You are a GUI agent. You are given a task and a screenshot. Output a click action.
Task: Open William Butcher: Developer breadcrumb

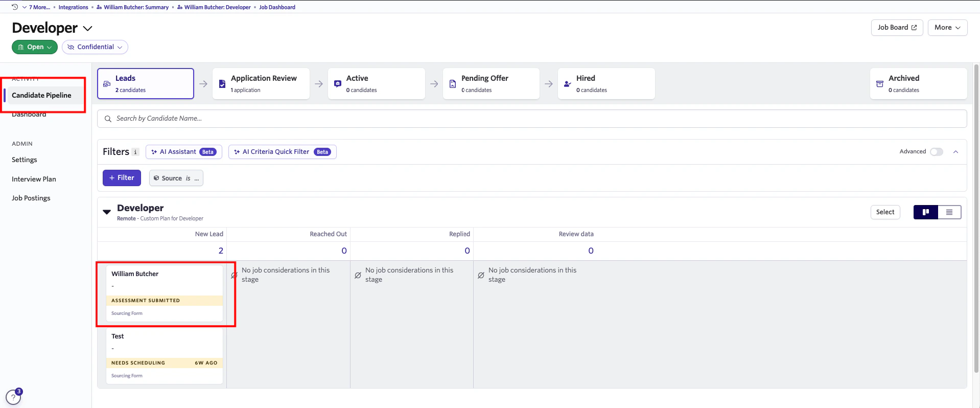click(214, 7)
